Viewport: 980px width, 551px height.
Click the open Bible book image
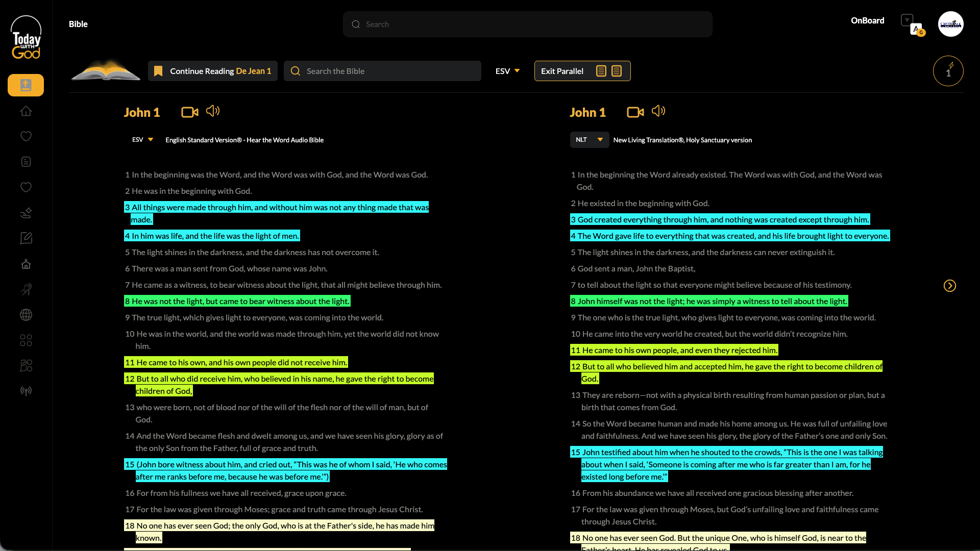click(106, 70)
